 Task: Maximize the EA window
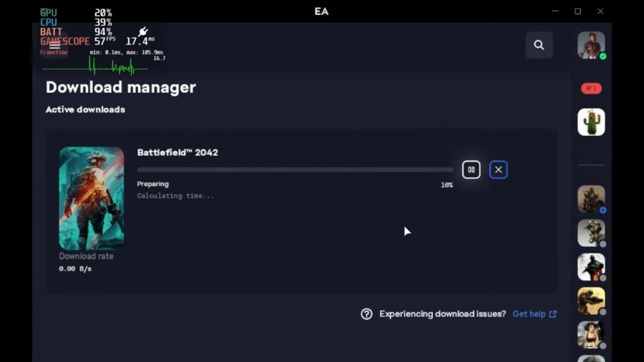pos(577,11)
